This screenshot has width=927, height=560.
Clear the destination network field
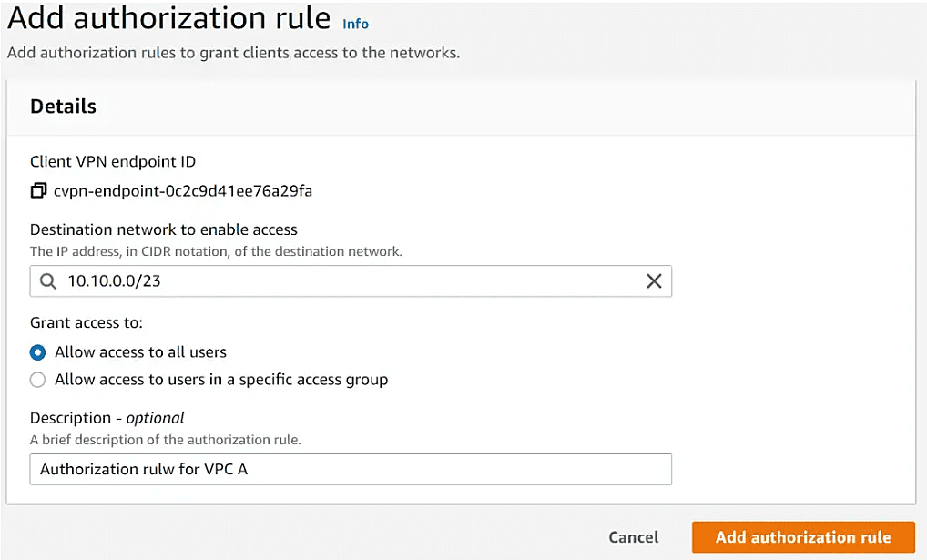pyautogui.click(x=654, y=280)
